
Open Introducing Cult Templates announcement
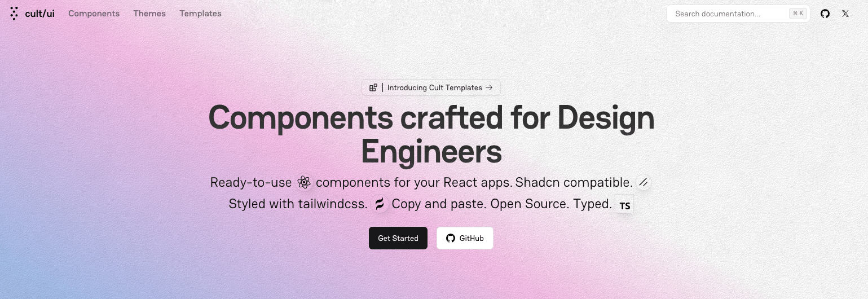[x=434, y=87]
